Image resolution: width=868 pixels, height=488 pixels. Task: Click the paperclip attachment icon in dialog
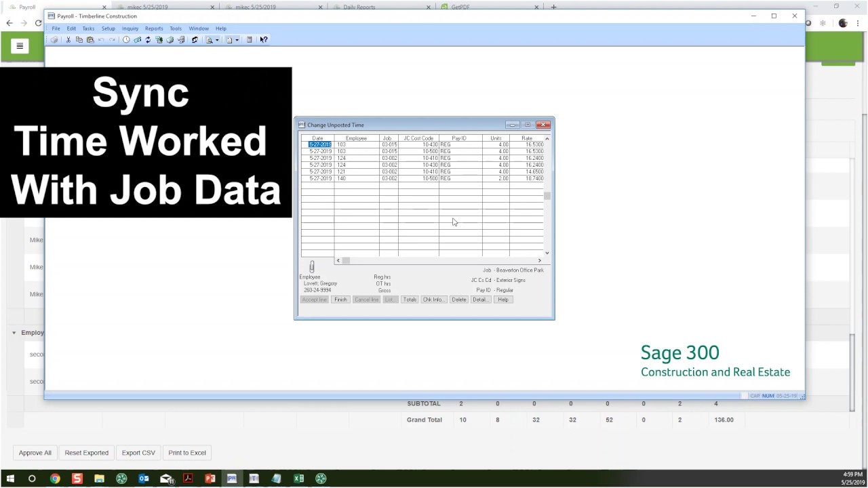pos(312,266)
